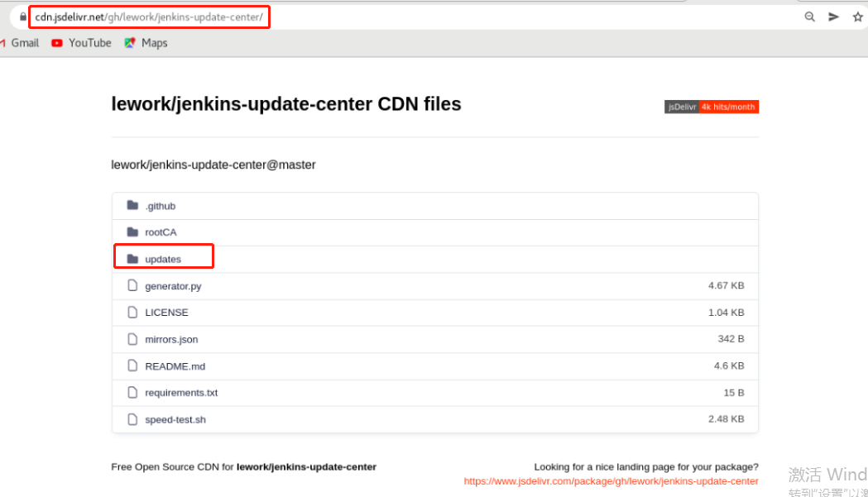Click folder icon beside .github
Screen dimensions: 868x497
pyautogui.click(x=132, y=205)
